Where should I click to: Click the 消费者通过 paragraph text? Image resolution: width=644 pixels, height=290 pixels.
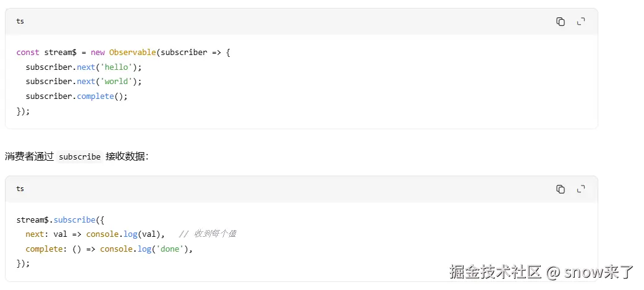[30, 156]
